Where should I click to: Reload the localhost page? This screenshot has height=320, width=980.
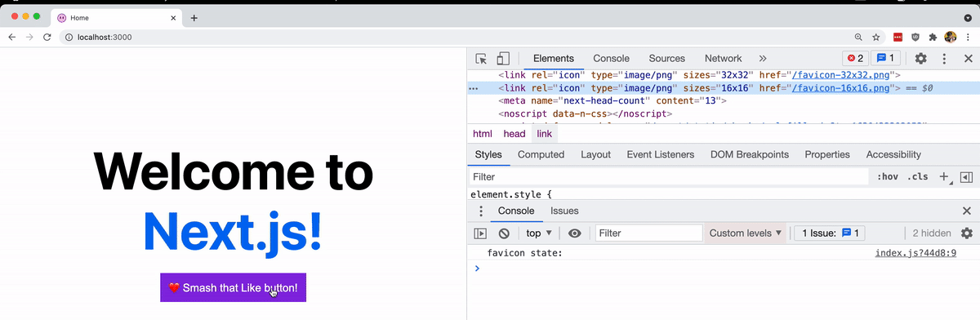pos(47,37)
